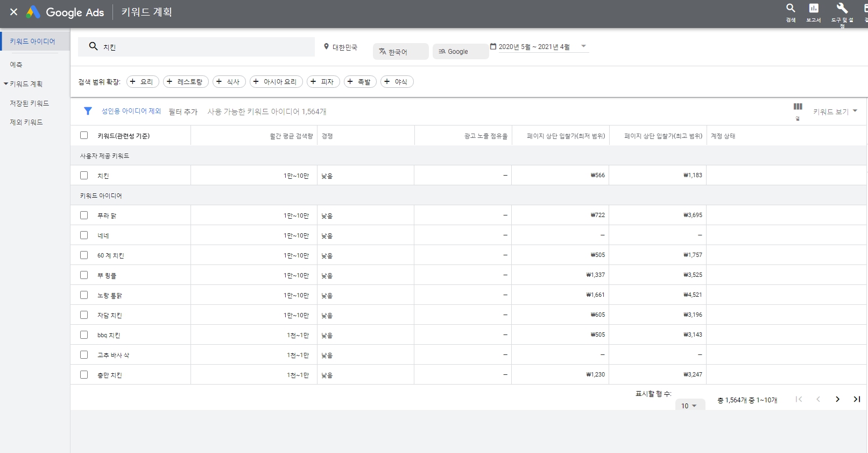
Task: Open the columns layout icon
Action: [798, 107]
